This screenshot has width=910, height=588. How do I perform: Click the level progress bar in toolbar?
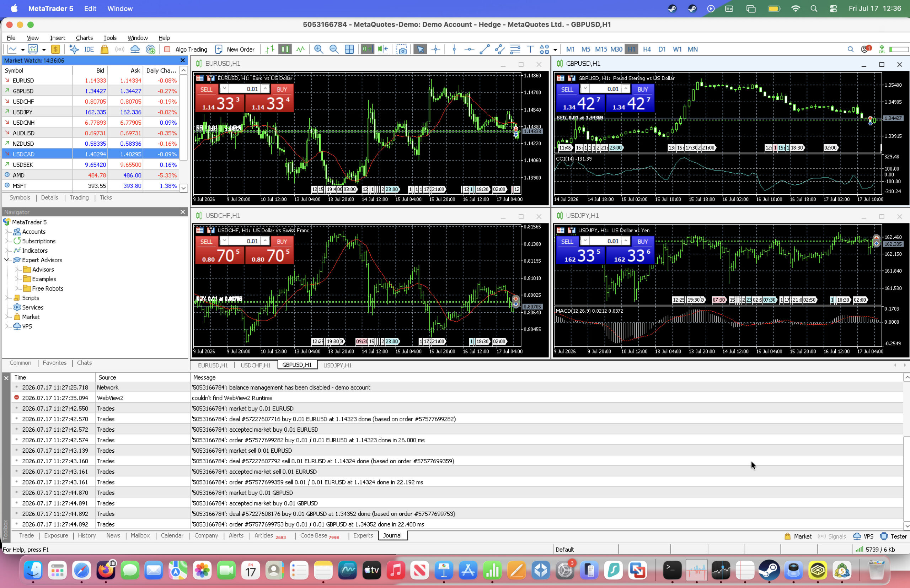[x=899, y=49]
